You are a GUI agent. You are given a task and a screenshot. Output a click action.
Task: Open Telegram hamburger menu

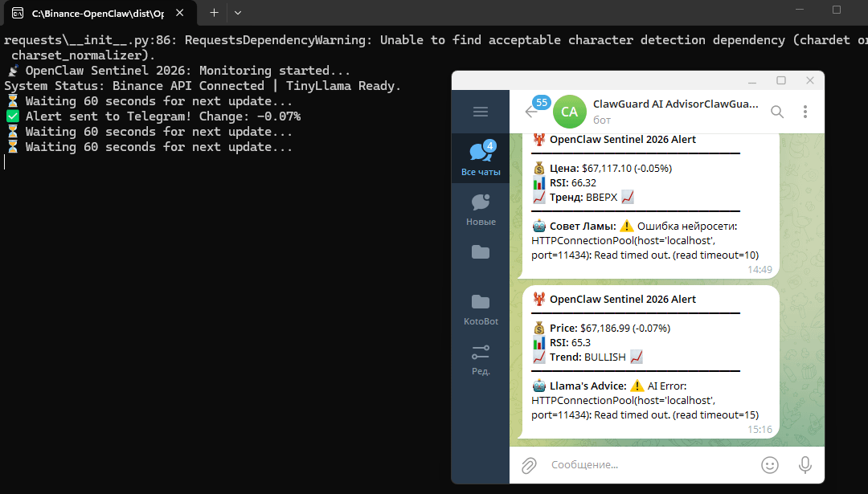click(481, 112)
